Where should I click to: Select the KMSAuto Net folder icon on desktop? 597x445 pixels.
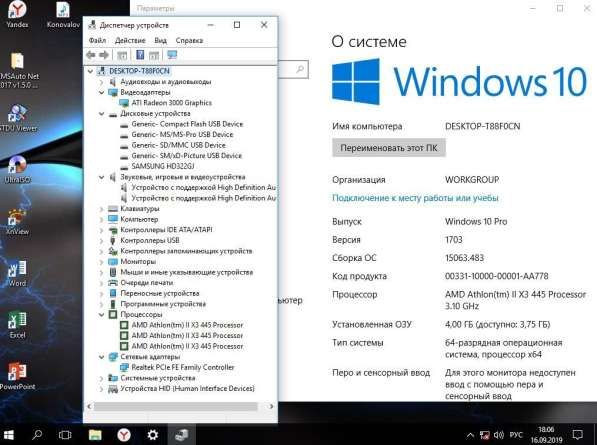18,70
